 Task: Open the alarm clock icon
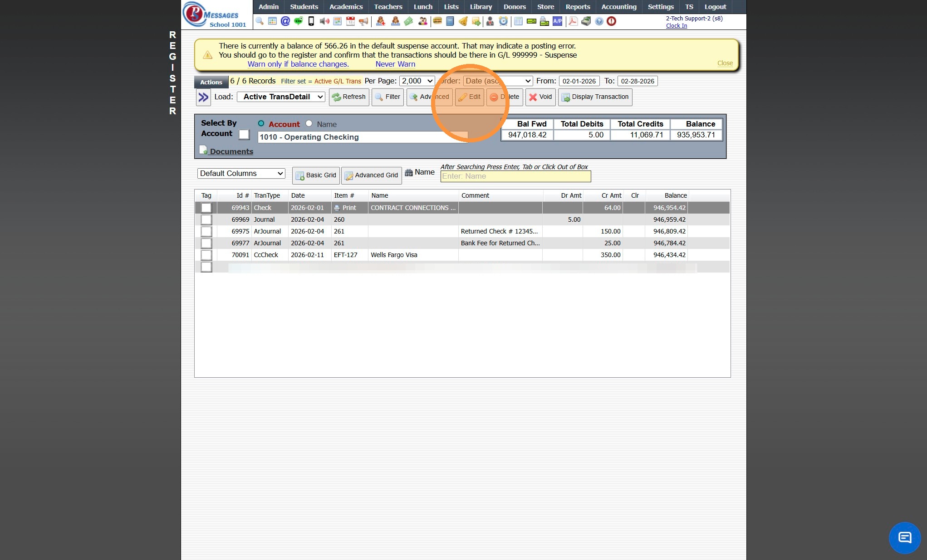click(504, 21)
